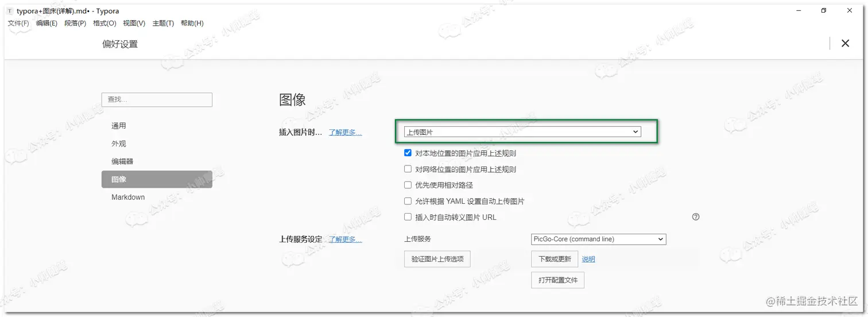Viewport: 868px width, 317px height.
Task: Click the Typora app icon in title bar
Action: pyautogui.click(x=9, y=11)
